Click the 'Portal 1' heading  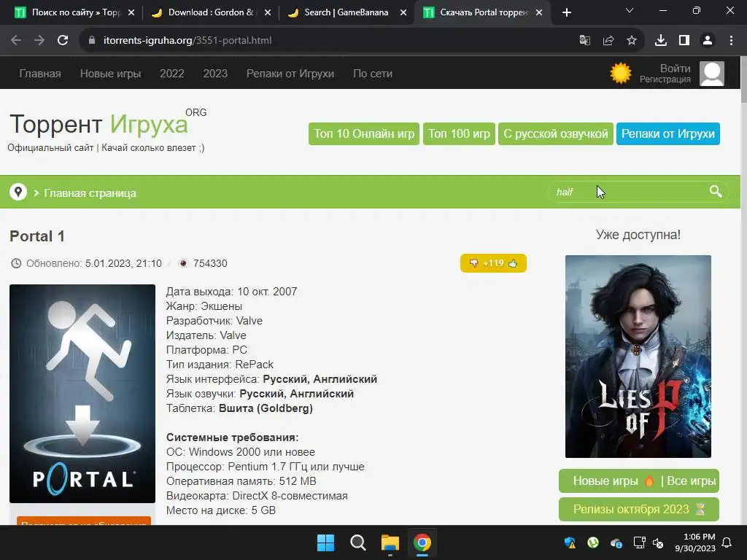pyautogui.click(x=37, y=236)
